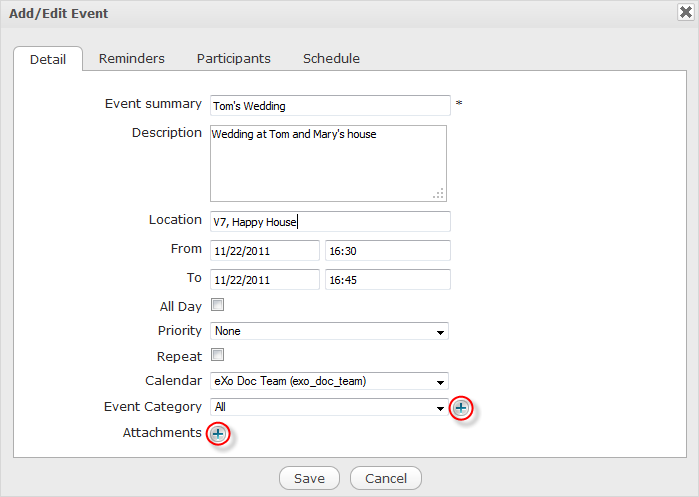This screenshot has height=497, width=699.
Task: Close the Add/Edit Event dialog
Action: 684,13
